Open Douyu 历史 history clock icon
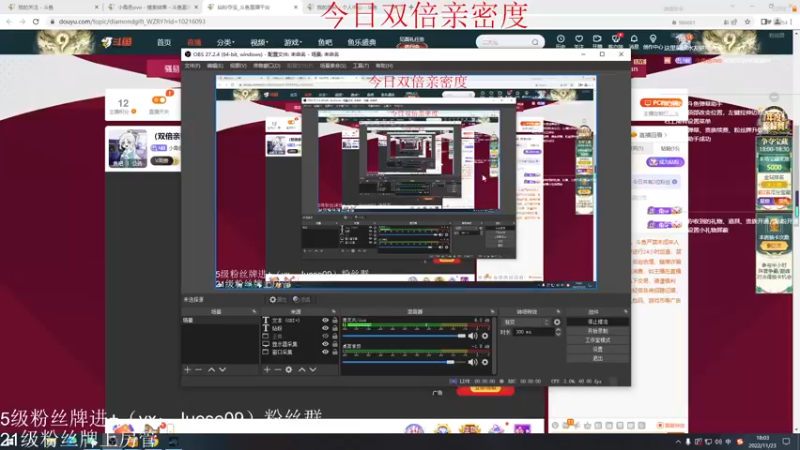The width and height of the screenshot is (800, 450). pyautogui.click(x=561, y=41)
